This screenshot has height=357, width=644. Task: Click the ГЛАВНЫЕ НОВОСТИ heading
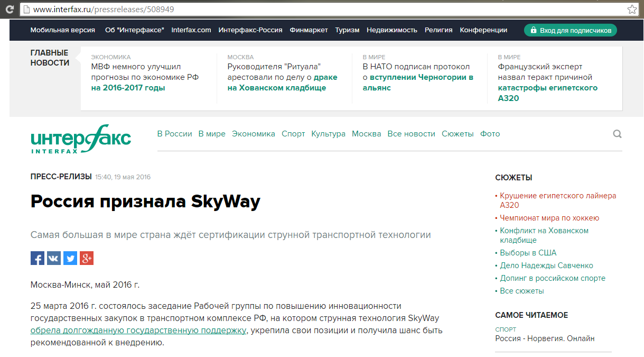(x=50, y=58)
